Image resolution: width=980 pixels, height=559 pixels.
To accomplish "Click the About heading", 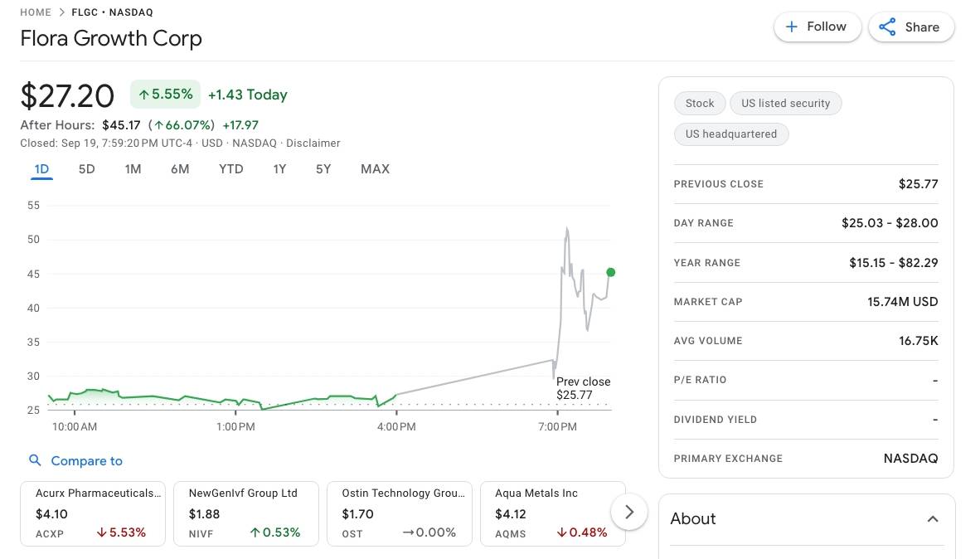I will tap(693, 519).
